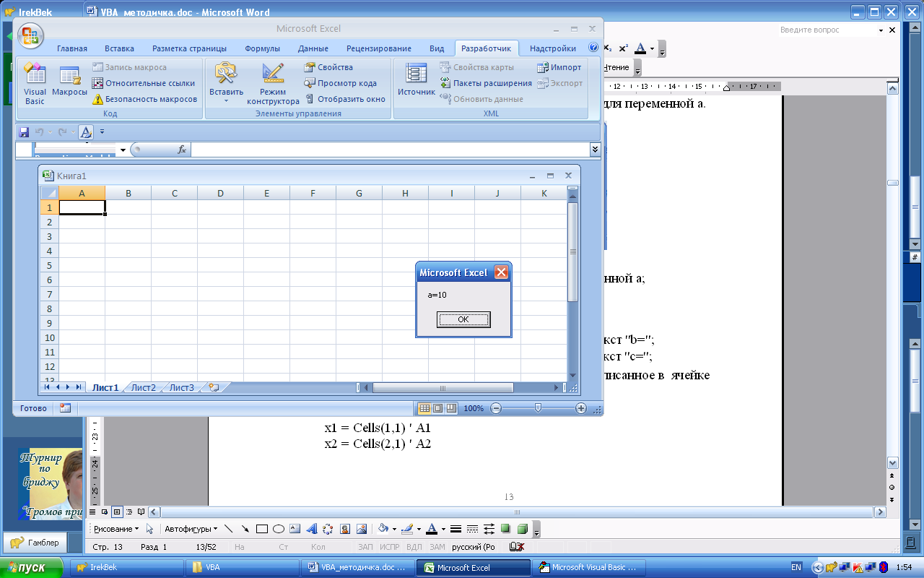
Task: Click Относительные ссылки in Код group
Action: pos(144,83)
